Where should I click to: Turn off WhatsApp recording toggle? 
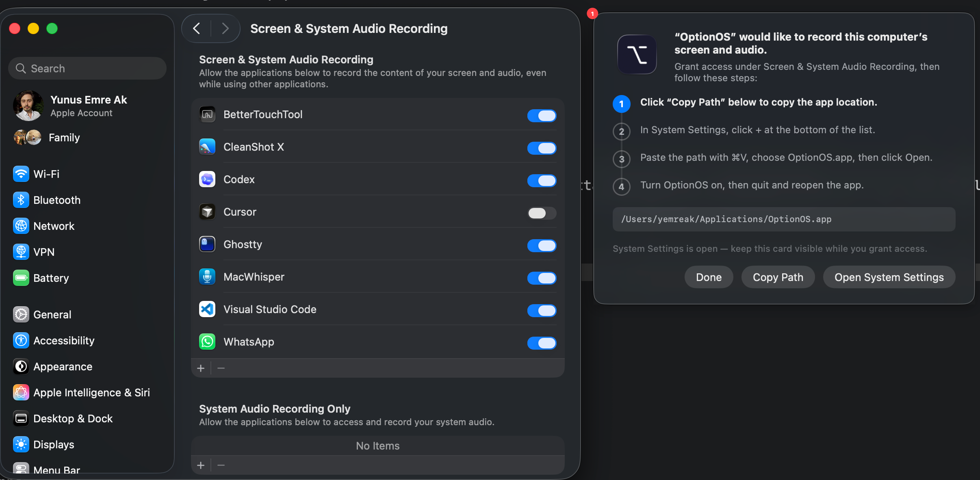point(542,343)
